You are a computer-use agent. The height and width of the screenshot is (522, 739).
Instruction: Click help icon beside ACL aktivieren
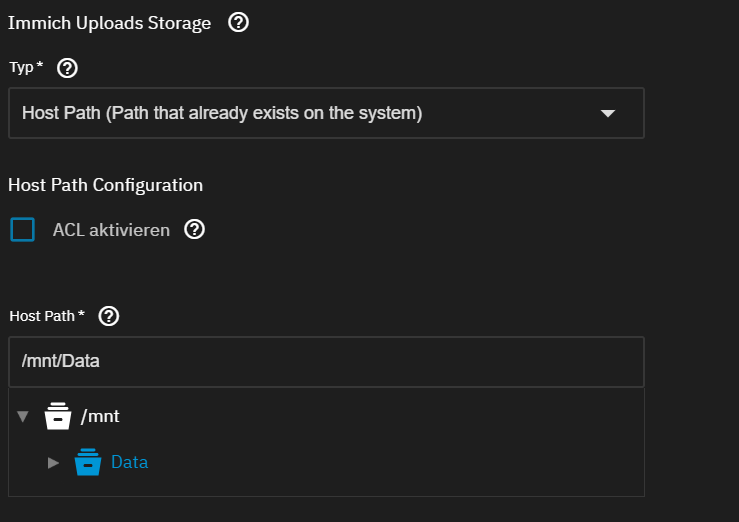click(195, 230)
